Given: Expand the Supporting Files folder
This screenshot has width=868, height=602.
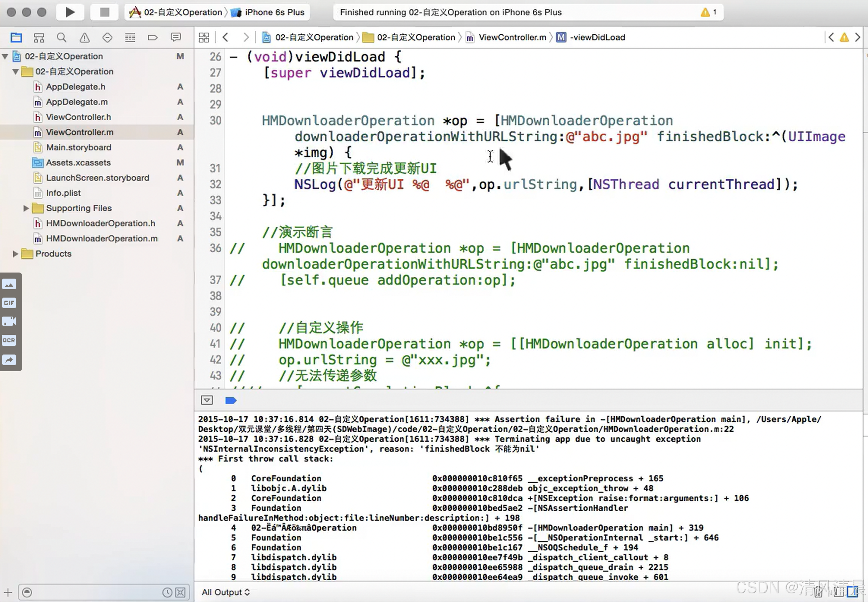Looking at the screenshot, I should click(x=26, y=208).
